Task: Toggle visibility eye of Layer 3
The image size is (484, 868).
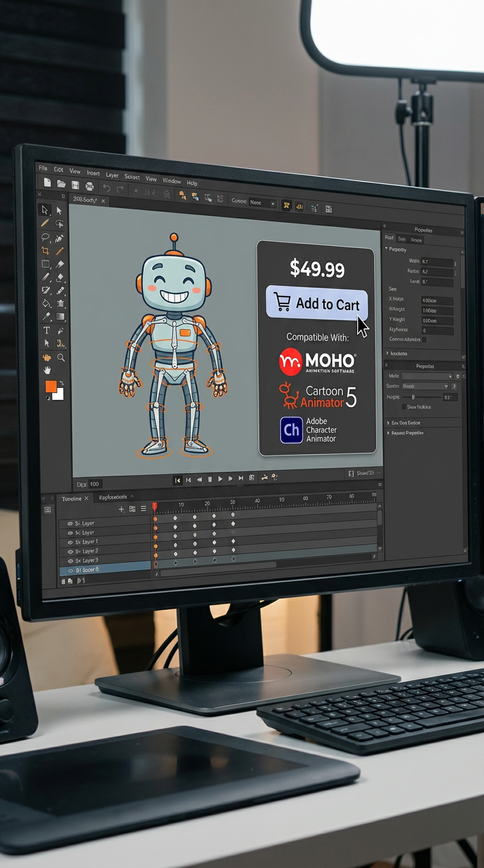Action: [x=70, y=560]
